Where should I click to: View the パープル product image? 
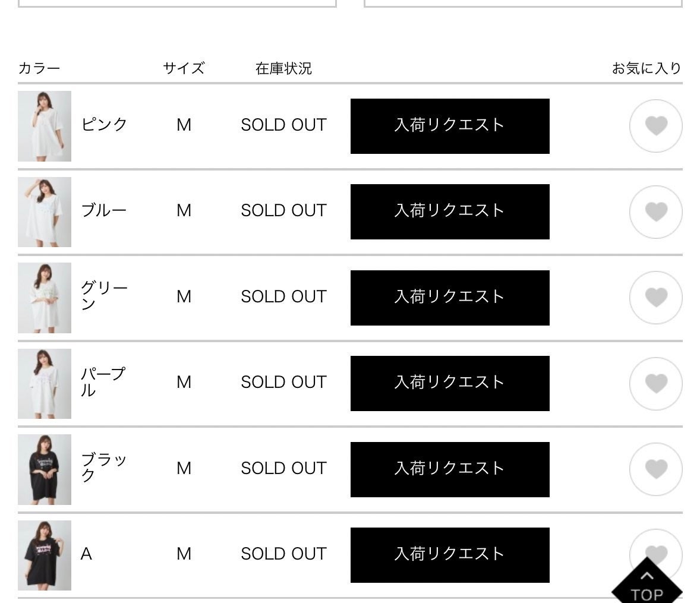click(x=45, y=384)
